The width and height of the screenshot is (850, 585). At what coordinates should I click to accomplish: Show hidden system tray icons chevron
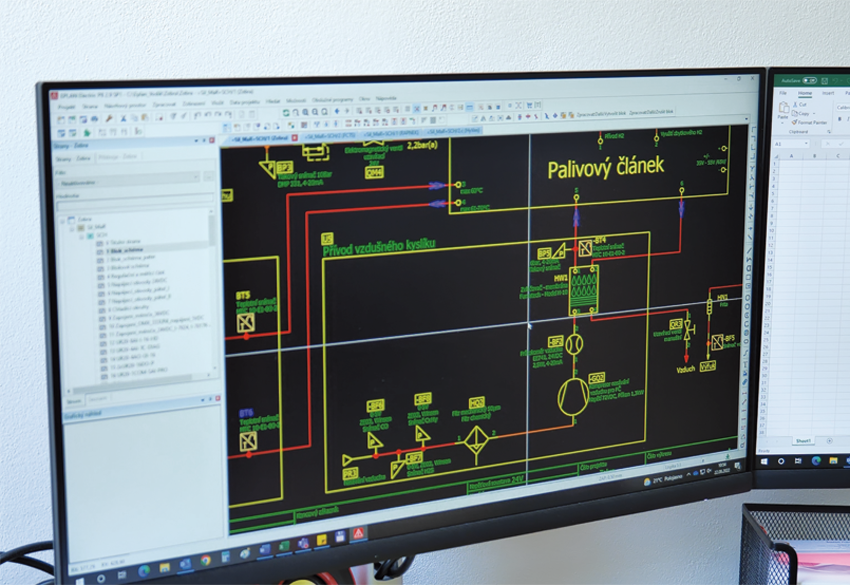[688, 475]
